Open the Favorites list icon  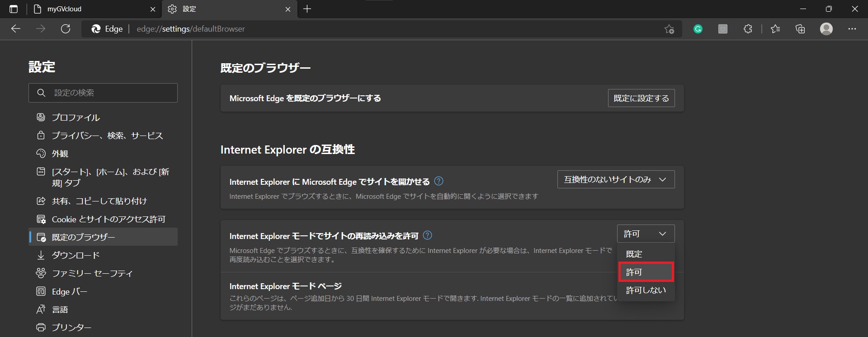click(775, 29)
